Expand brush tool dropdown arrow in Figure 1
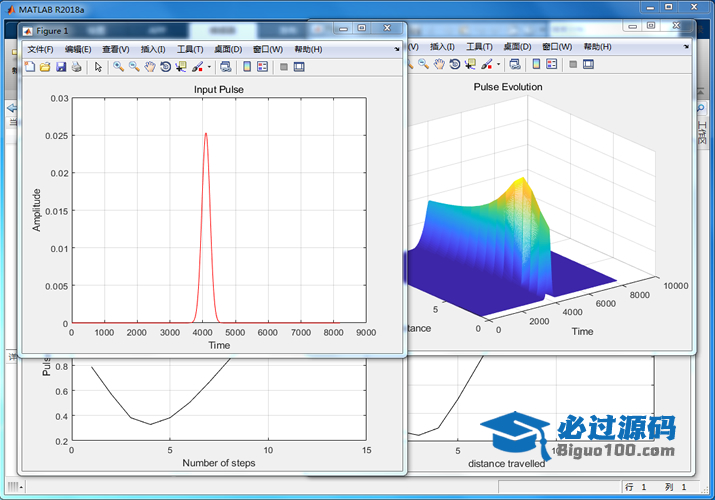 pos(208,67)
